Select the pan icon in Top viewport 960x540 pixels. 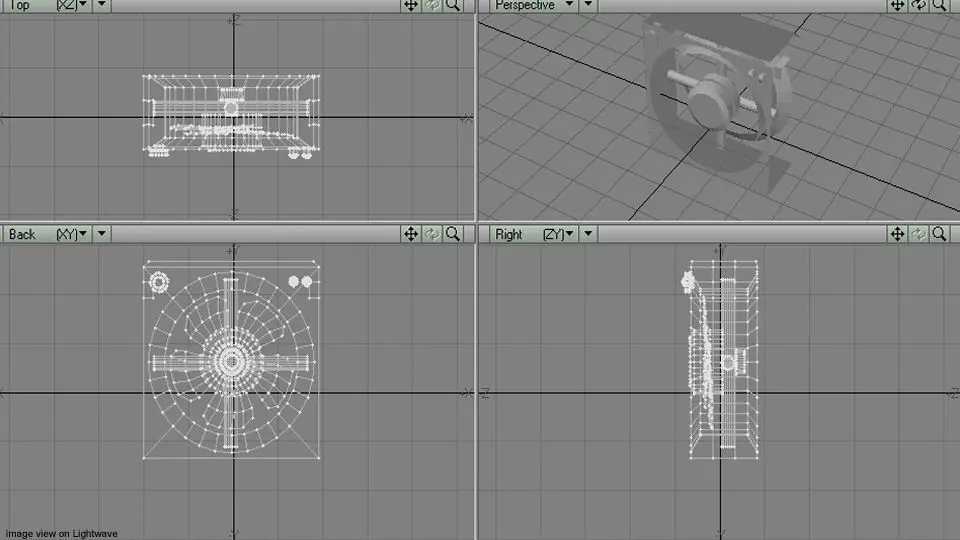pyautogui.click(x=411, y=6)
